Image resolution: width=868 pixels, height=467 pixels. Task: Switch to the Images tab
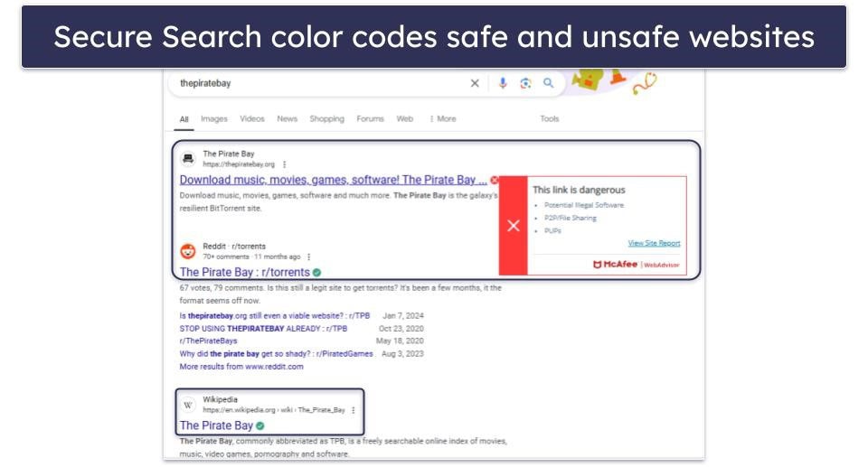pyautogui.click(x=214, y=118)
